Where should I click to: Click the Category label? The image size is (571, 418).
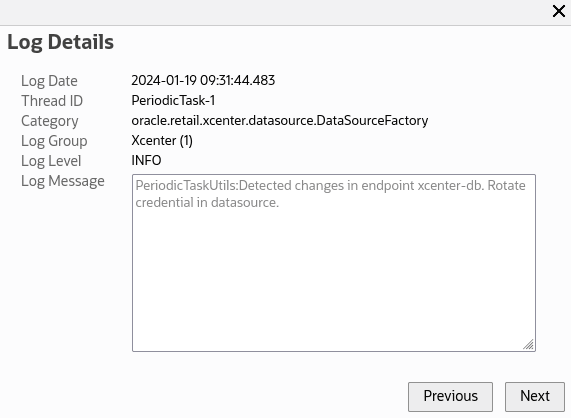click(x=50, y=121)
